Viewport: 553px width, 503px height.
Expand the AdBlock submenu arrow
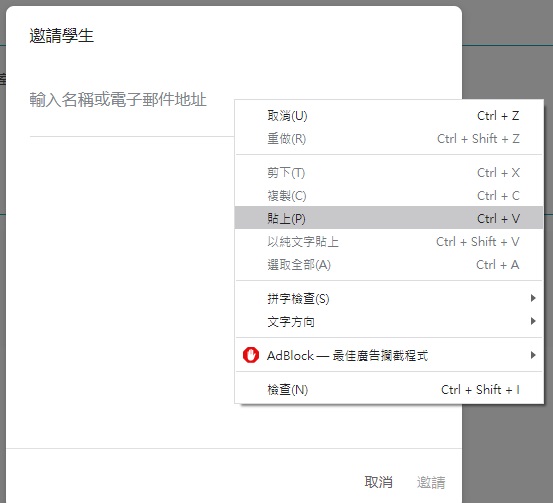[533, 355]
